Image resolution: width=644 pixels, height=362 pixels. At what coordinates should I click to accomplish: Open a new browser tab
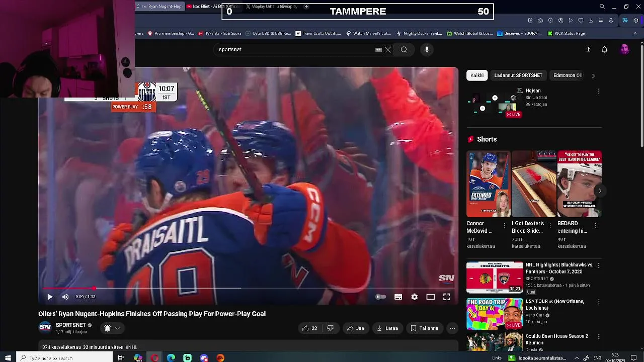[306, 7]
